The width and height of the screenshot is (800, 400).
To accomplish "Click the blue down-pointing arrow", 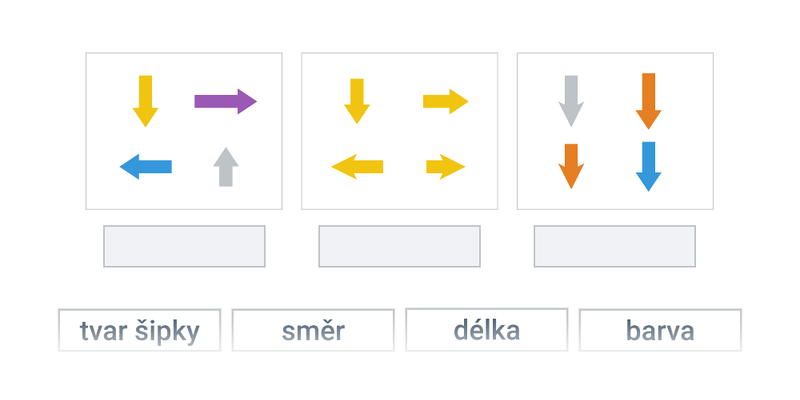I will (x=648, y=167).
